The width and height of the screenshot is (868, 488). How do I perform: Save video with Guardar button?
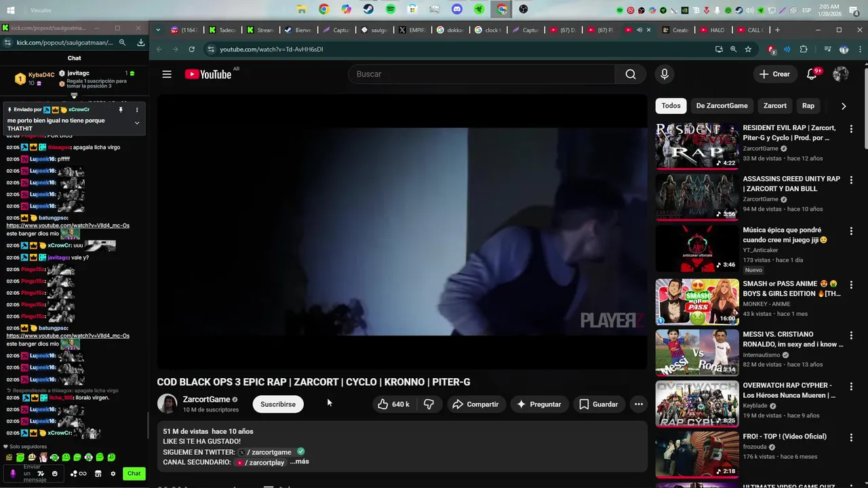[x=599, y=404]
